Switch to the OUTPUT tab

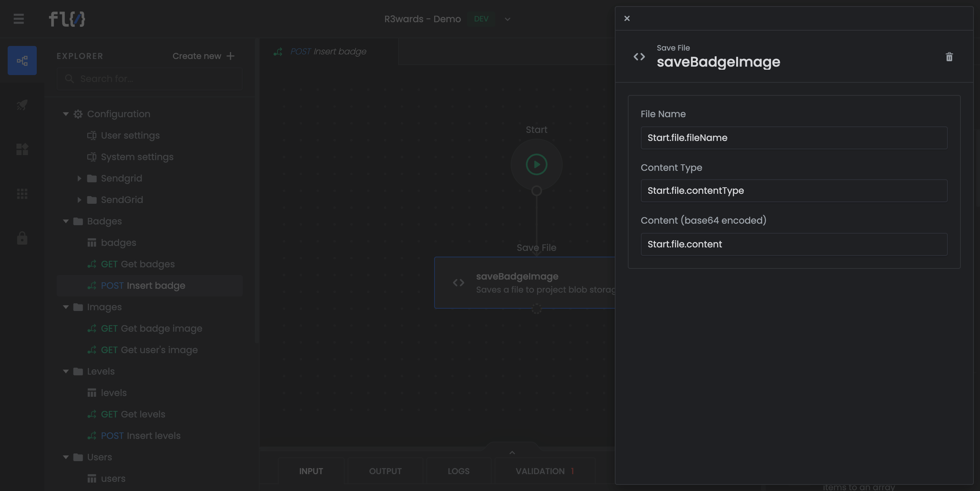385,471
